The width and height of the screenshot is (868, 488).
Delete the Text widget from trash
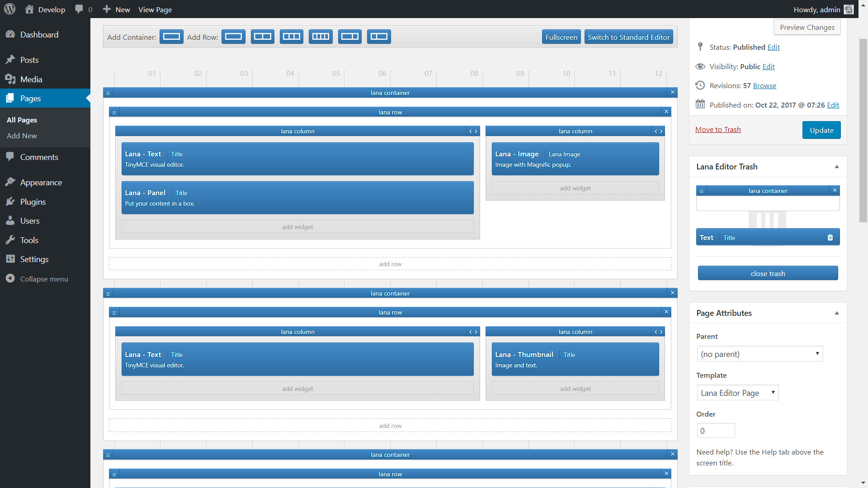point(830,237)
